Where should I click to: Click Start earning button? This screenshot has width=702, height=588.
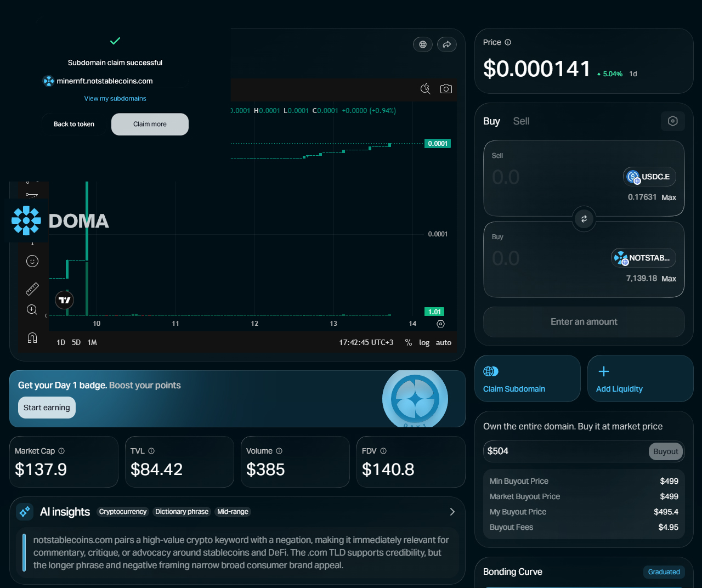(x=47, y=408)
